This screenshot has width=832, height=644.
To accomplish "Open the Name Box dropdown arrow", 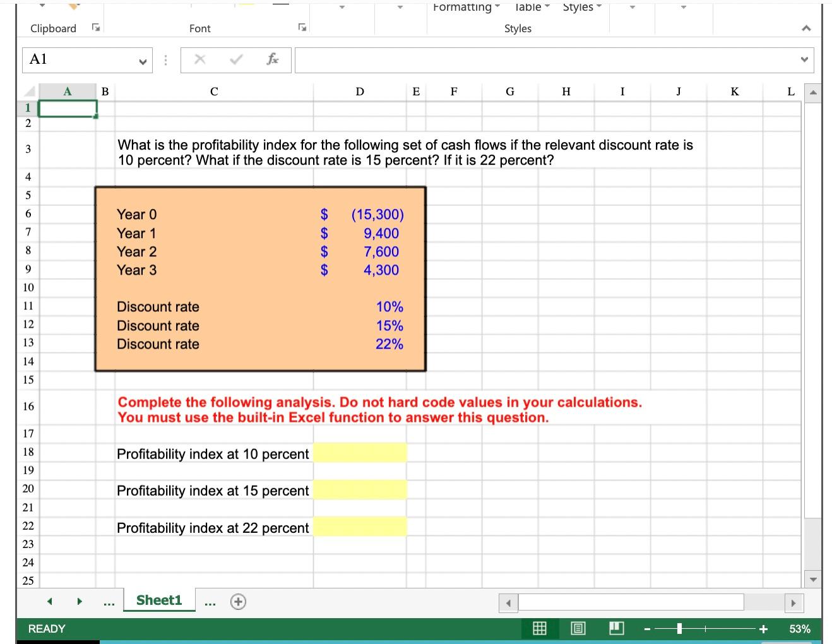I will coord(143,60).
